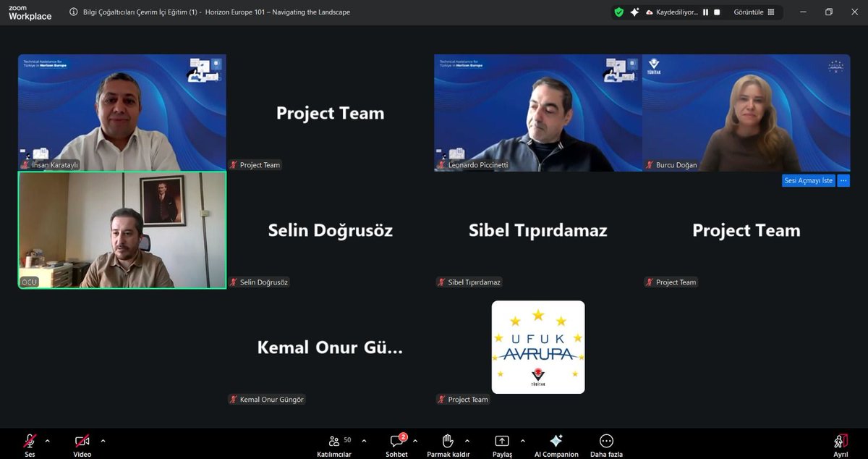Viewport: 868px width, 459px height.
Task: Select Selin Doğrusöz's participant tile
Action: 331,230
